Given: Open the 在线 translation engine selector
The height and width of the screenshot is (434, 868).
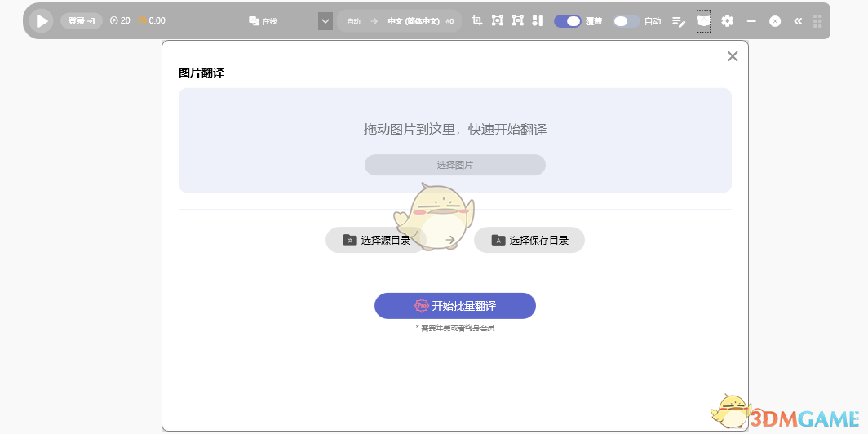Looking at the screenshot, I should click(263, 21).
